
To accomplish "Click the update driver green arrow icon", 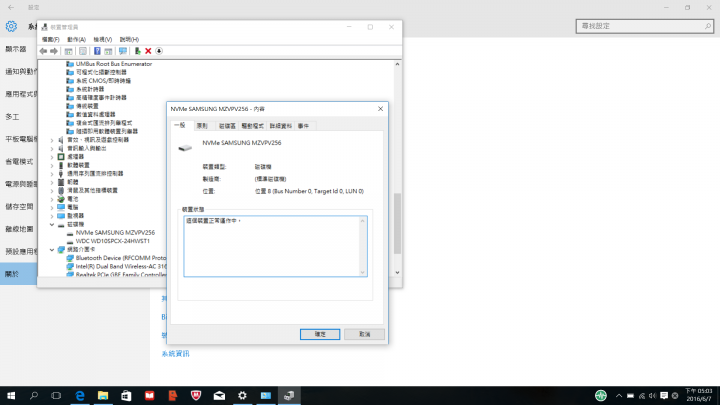I will (x=137, y=51).
